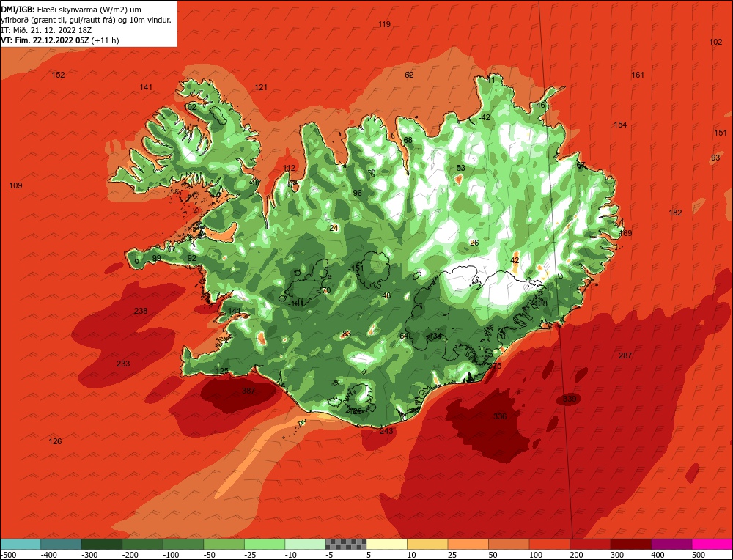Image resolution: width=733 pixels, height=560 pixels.
Task: Click the -96 value in north central Iceland
Action: point(356,193)
